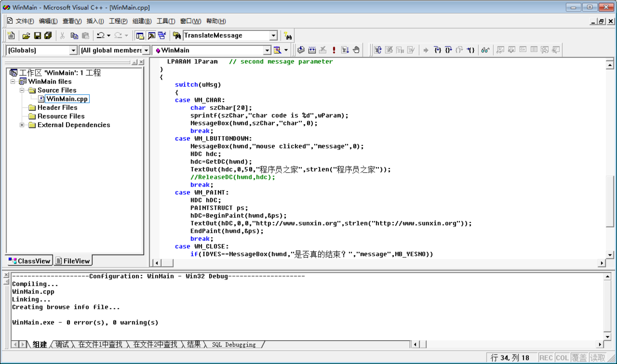Image resolution: width=617 pixels, height=364 pixels.
Task: Click the Step Over icon
Action: point(448,50)
